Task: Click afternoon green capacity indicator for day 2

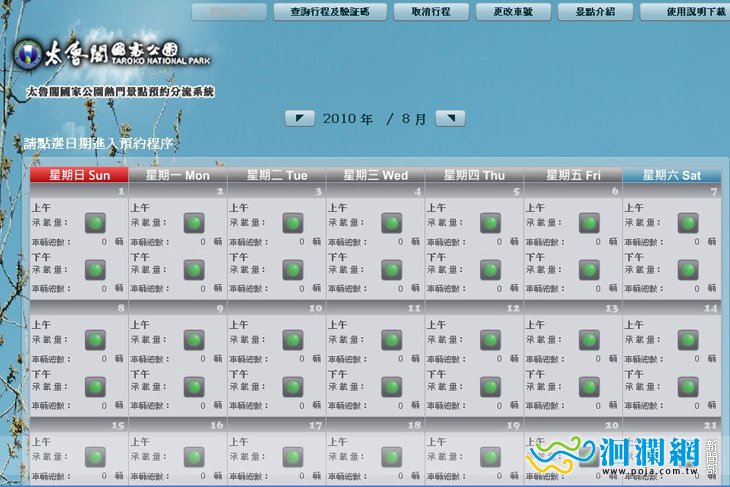Action: click(194, 270)
